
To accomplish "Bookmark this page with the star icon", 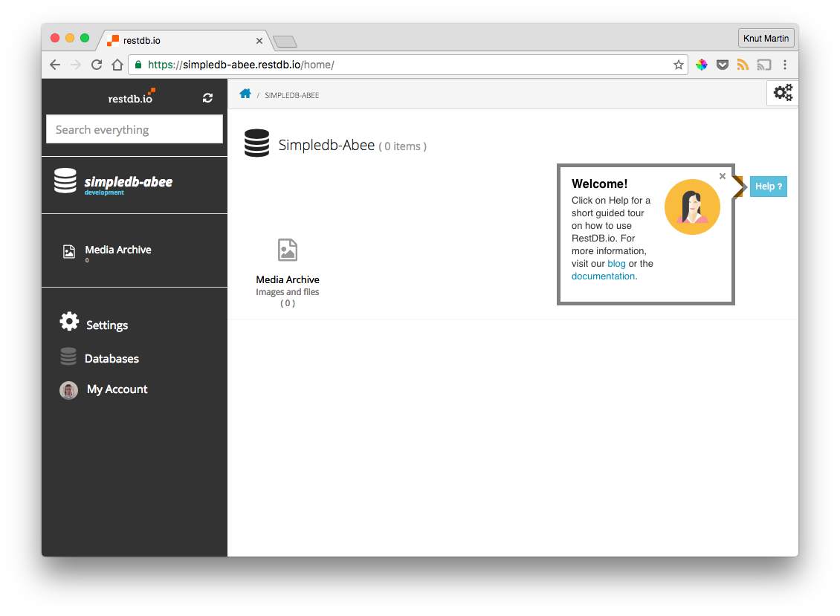I will tap(678, 65).
